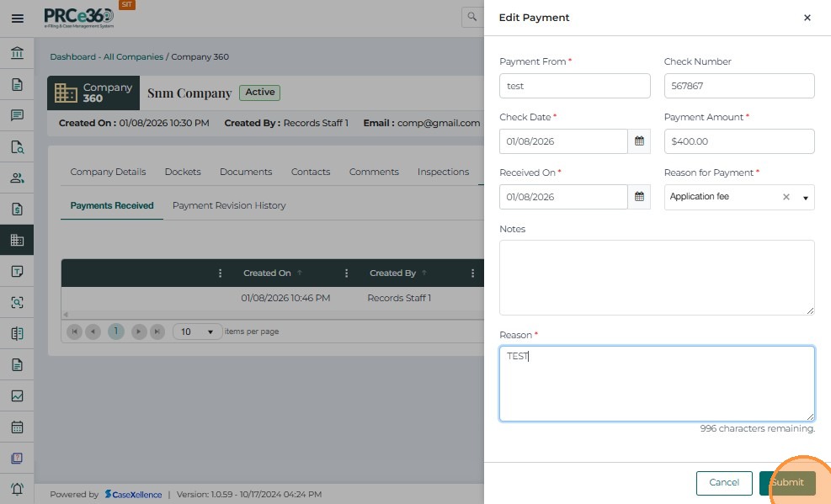Image resolution: width=831 pixels, height=504 pixels.
Task: Open the chat comments sidebar icon
Action: (17, 115)
